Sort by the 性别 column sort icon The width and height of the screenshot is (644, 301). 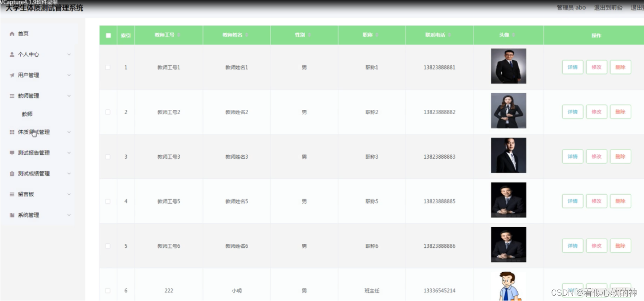click(x=310, y=35)
